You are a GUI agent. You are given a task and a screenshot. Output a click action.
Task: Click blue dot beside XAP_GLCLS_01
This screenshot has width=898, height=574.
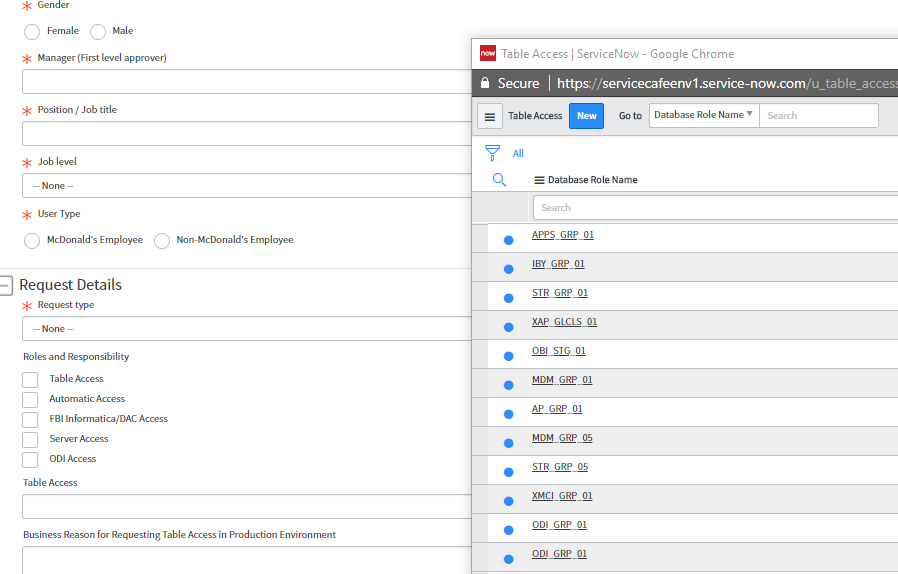click(509, 327)
